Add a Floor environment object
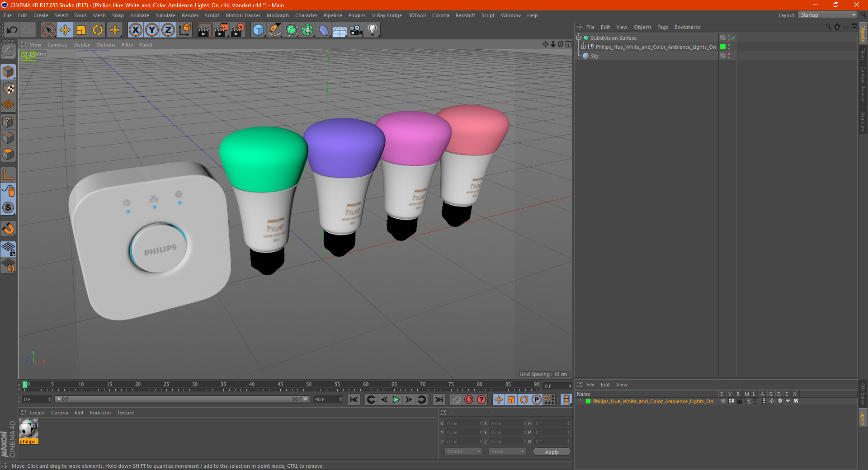868x470 pixels. (x=340, y=30)
